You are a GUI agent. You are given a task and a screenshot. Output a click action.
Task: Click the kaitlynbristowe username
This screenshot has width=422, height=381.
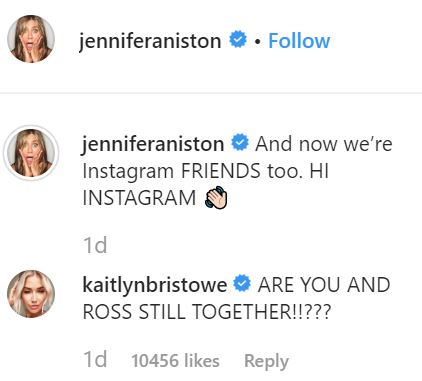click(155, 285)
